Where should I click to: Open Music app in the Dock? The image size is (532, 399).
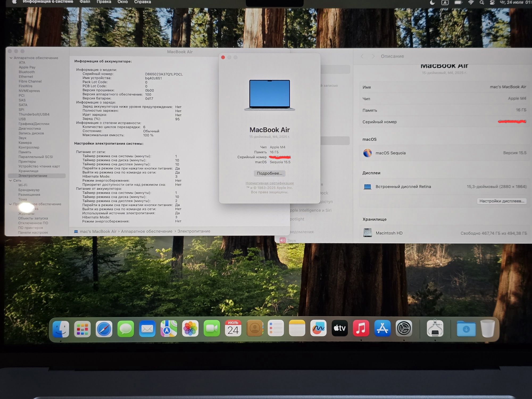361,328
